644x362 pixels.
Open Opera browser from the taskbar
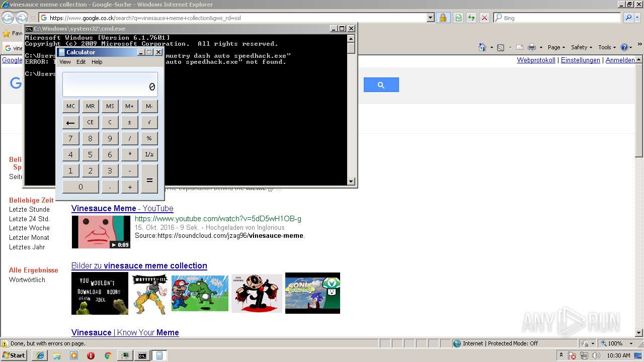[x=91, y=355]
